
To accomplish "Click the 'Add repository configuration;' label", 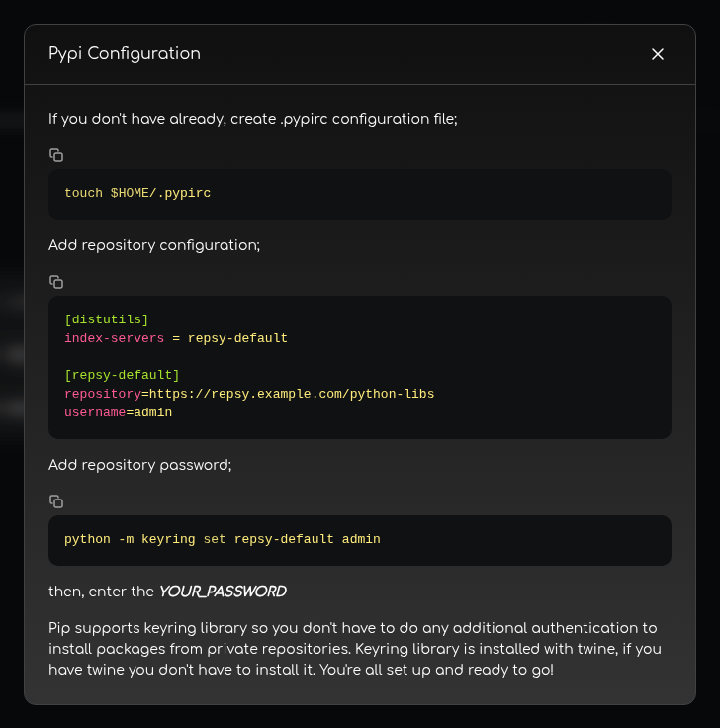I will (x=154, y=245).
